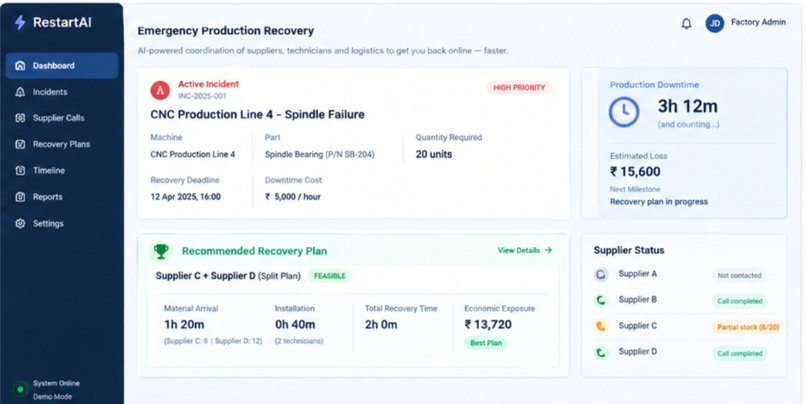
Task: Click the Settings gear icon
Action: 20,224
